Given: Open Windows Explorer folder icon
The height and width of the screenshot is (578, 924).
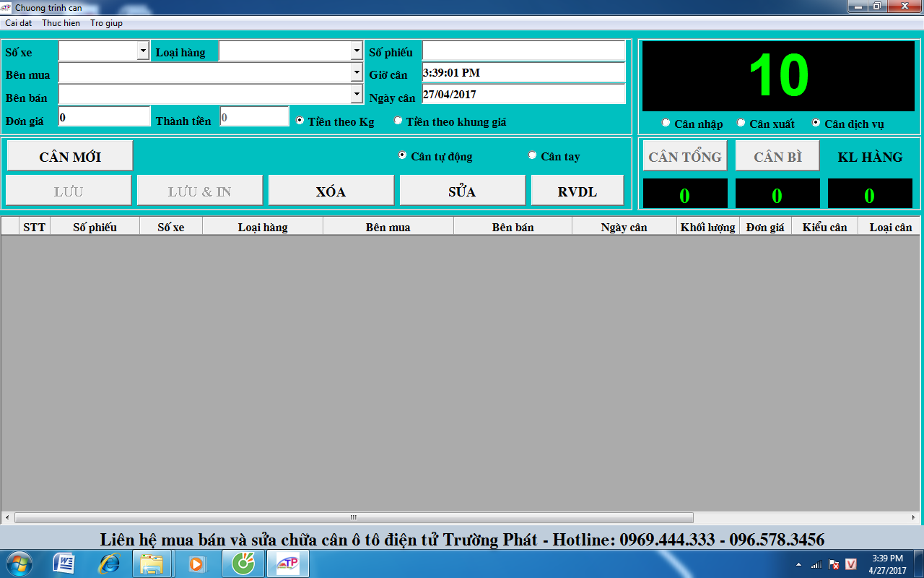Looking at the screenshot, I should pos(152,564).
